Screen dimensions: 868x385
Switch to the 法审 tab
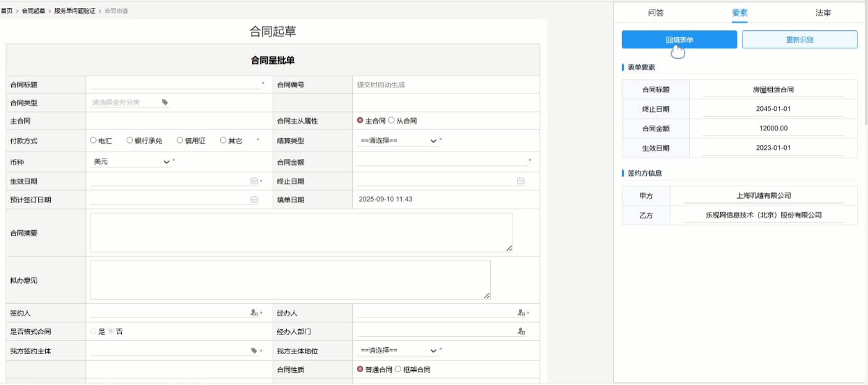coord(823,12)
